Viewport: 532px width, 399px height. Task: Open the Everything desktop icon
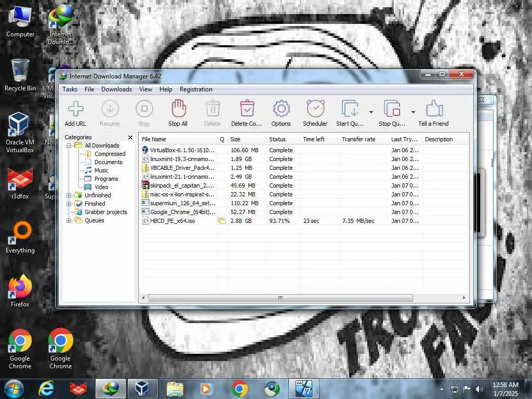(20, 237)
